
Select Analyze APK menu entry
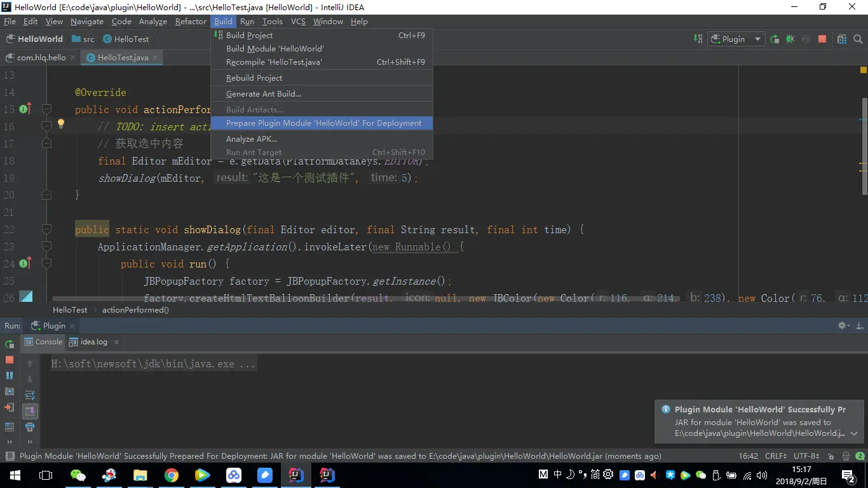[322, 139]
